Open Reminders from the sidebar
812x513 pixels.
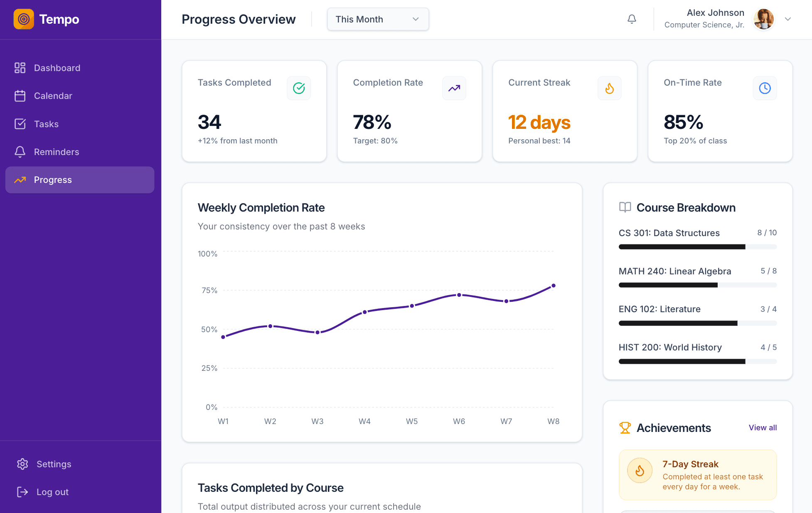pos(56,152)
